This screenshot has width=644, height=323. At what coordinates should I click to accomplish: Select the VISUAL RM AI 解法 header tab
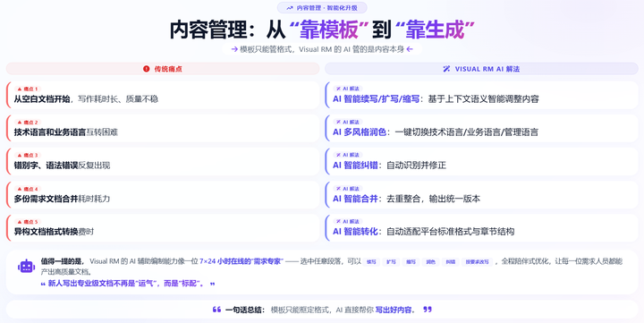(x=481, y=69)
